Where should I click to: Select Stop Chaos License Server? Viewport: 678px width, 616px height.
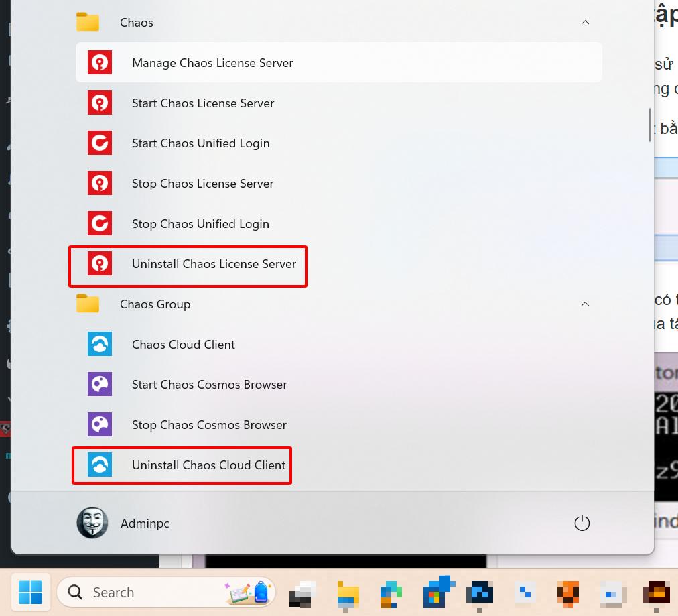pyautogui.click(x=202, y=184)
